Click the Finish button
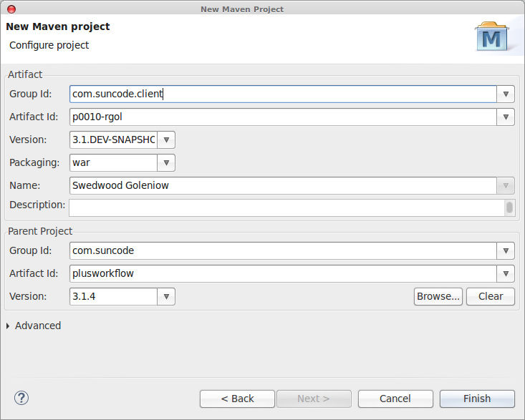 tap(477, 399)
